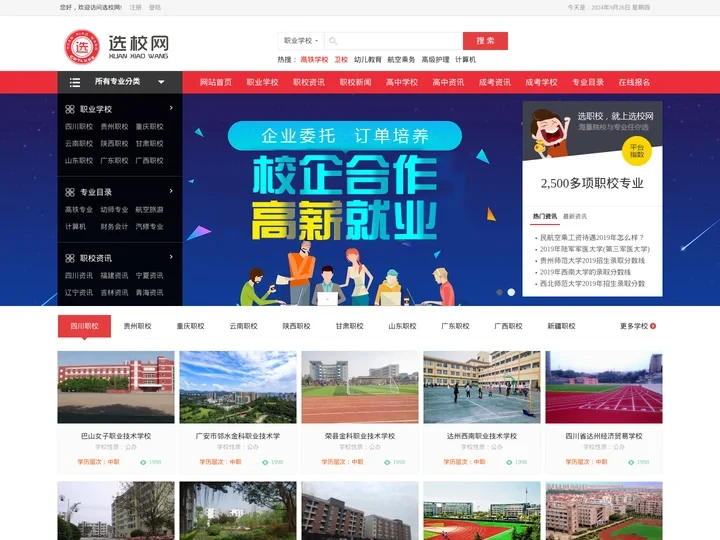Open sidebar link 福建资讯
Viewport: 720px width, 540px height.
tap(114, 276)
